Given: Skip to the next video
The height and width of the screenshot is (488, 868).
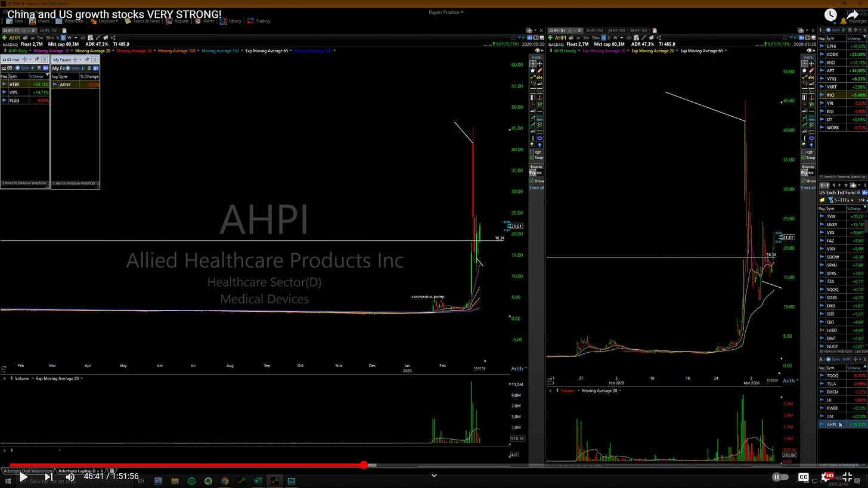Looking at the screenshot, I should coord(48,477).
